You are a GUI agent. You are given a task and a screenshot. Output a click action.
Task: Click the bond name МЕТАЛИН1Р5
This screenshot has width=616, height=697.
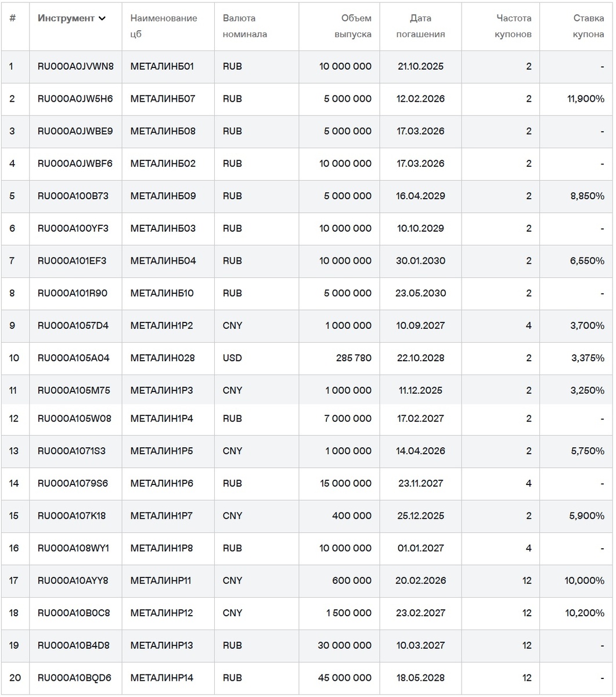[x=162, y=452]
